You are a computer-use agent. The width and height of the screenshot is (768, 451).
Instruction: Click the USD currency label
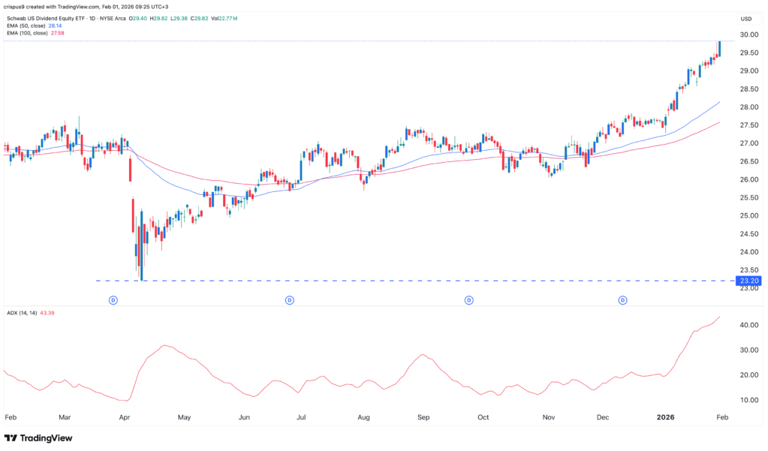tap(746, 19)
